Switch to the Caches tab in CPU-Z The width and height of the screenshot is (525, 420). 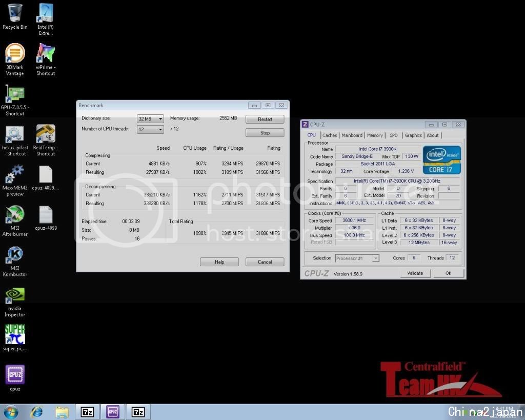[330, 135]
